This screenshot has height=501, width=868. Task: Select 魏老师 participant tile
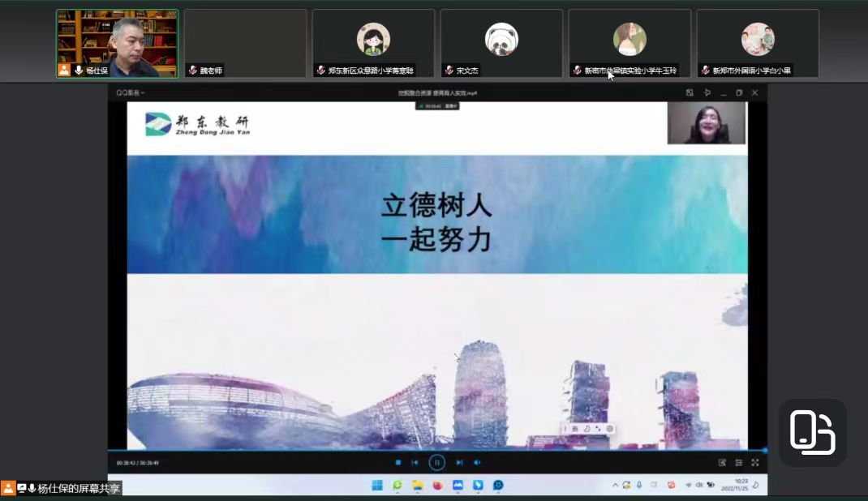245,44
